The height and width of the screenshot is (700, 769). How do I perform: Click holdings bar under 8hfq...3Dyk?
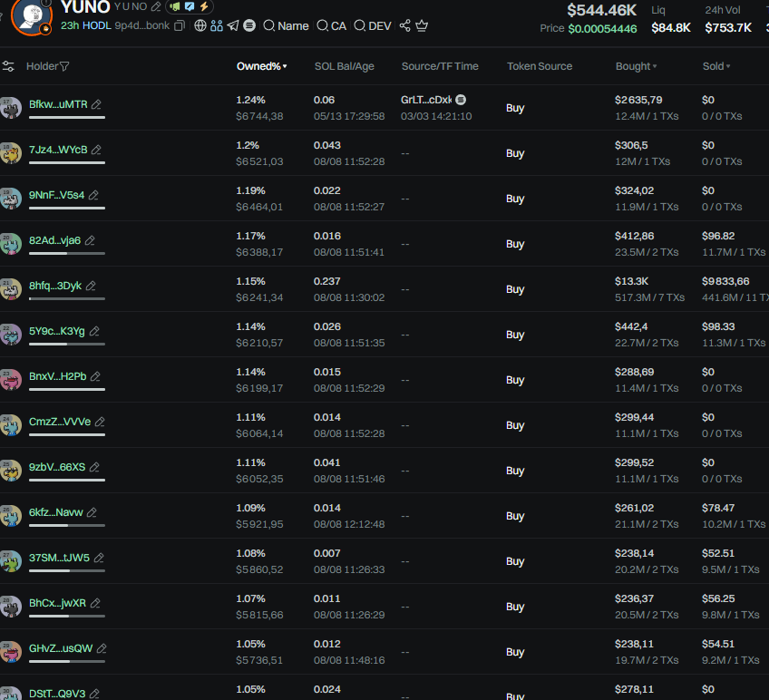point(67,298)
